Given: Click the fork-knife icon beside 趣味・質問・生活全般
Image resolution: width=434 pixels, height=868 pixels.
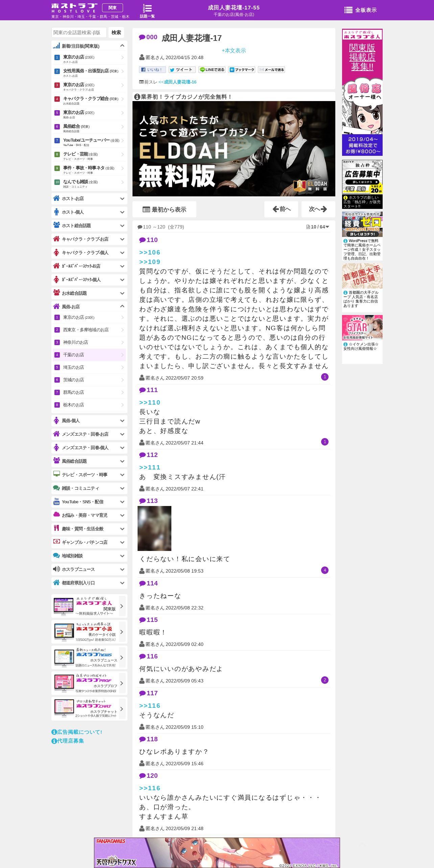Looking at the screenshot, I should tap(56, 528).
